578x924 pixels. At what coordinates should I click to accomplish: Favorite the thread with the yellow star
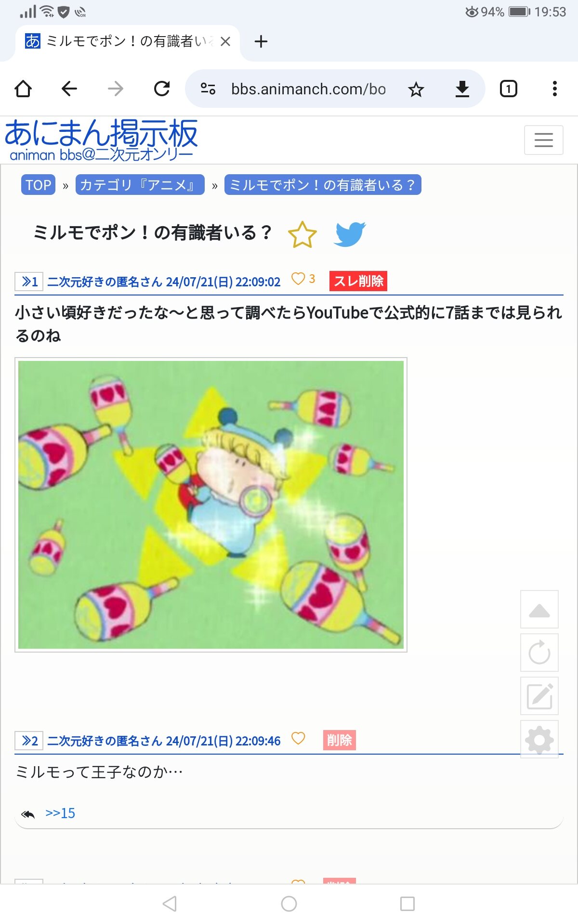coord(302,234)
